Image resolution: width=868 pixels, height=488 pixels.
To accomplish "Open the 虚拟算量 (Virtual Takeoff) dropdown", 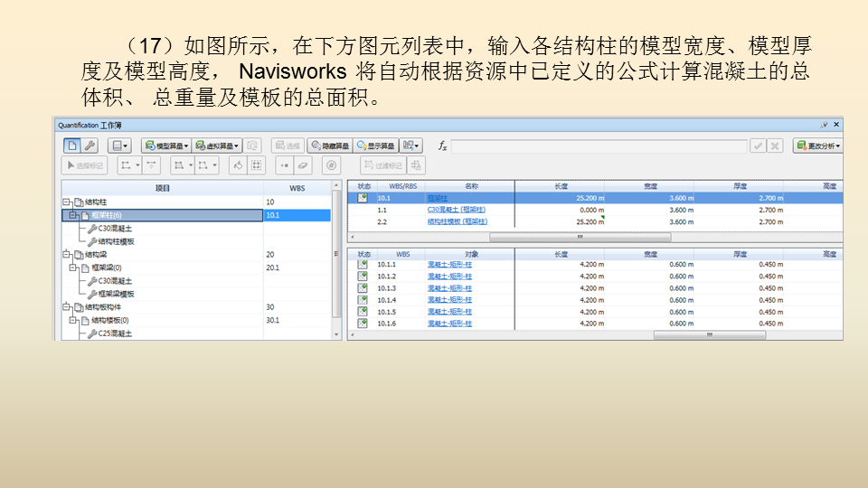I will (216, 145).
